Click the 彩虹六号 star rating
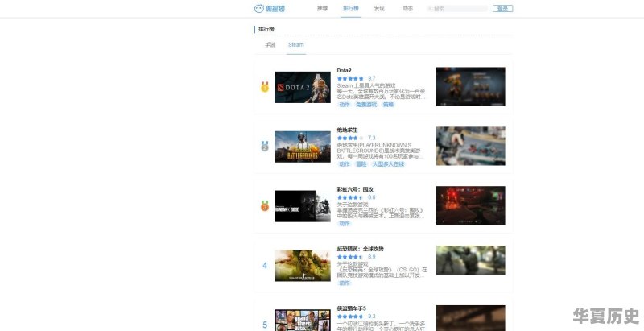The image size is (644, 331). tap(350, 197)
